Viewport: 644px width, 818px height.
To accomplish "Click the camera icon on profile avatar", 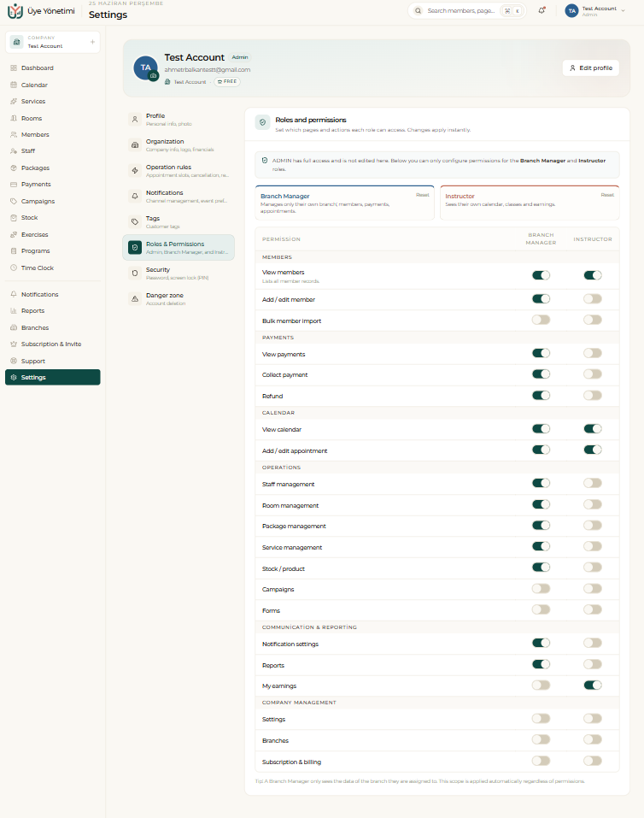I will click(153, 75).
